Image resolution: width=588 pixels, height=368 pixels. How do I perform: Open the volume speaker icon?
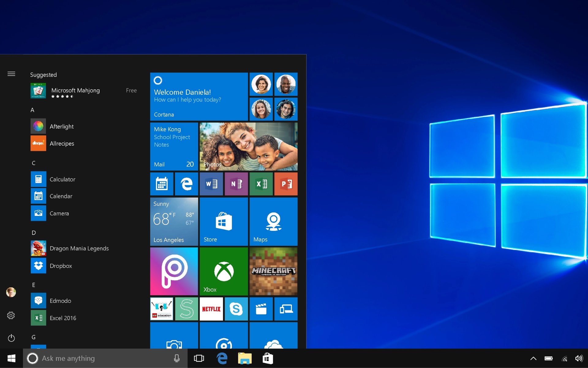click(579, 358)
